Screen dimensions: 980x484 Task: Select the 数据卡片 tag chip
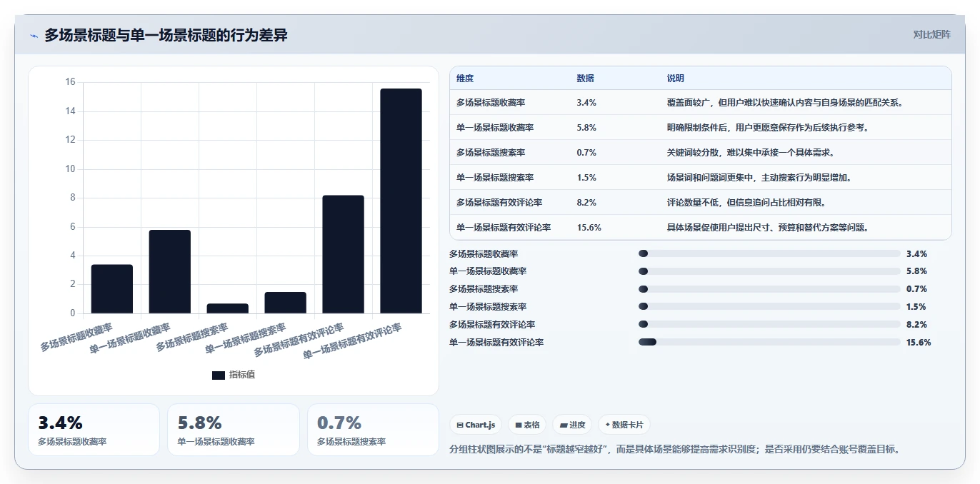tap(624, 425)
